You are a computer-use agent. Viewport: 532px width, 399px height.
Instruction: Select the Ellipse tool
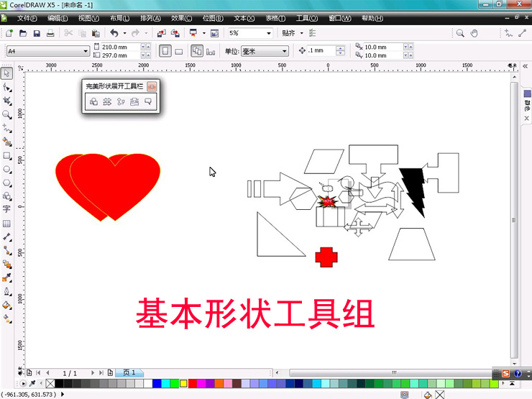coord(7,170)
